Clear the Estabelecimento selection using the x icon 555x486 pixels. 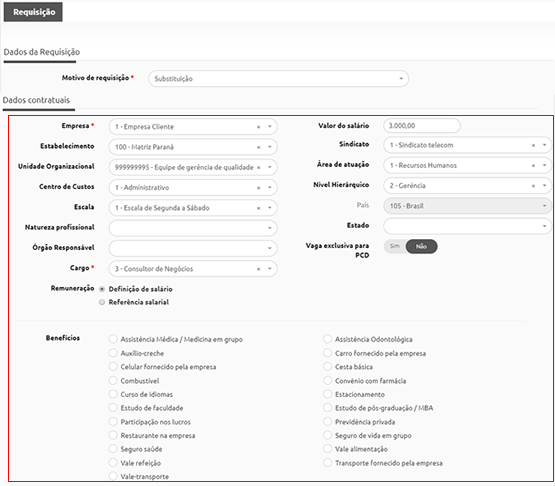258,147
